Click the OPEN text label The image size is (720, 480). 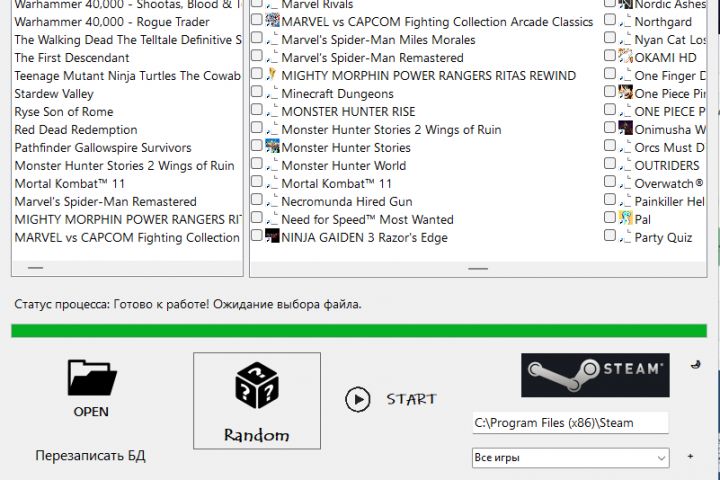click(x=91, y=412)
